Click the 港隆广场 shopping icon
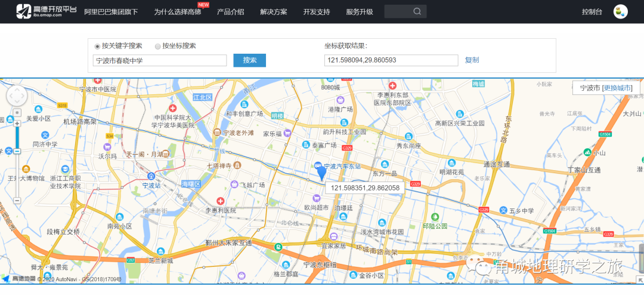 (340, 100)
